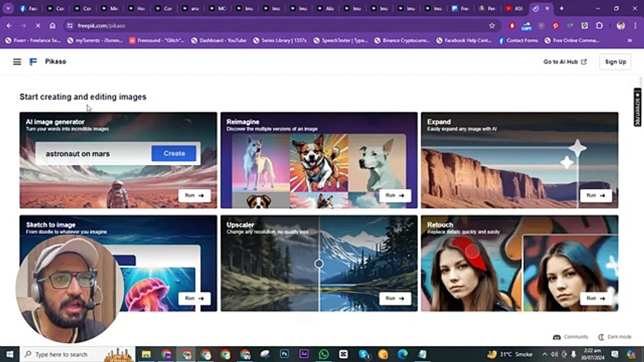Viewport: 644px width, 362px height.
Task: Expand the tab search dropdown arrow
Action: (9, 9)
